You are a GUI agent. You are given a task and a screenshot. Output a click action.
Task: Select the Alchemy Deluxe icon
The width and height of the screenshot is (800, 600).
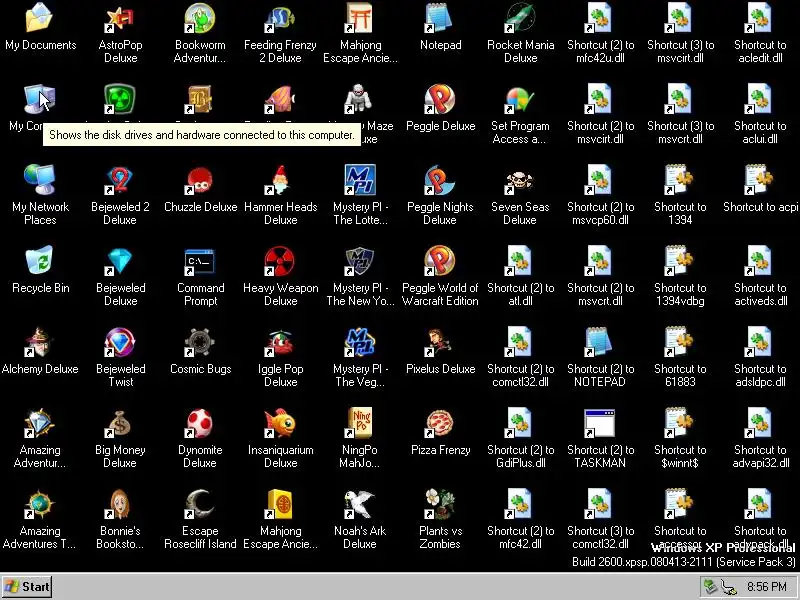[x=40, y=342]
